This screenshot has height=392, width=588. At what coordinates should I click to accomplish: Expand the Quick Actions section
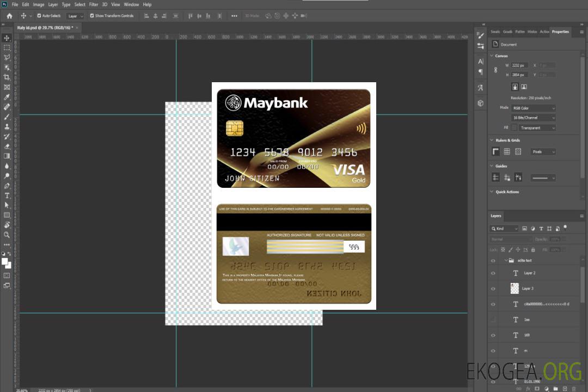(x=492, y=192)
